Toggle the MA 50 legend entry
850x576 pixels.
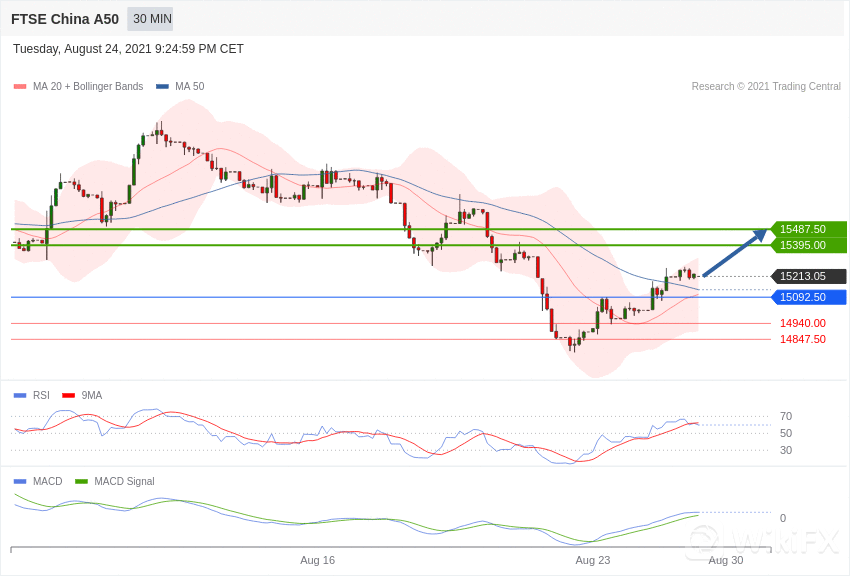click(x=189, y=87)
